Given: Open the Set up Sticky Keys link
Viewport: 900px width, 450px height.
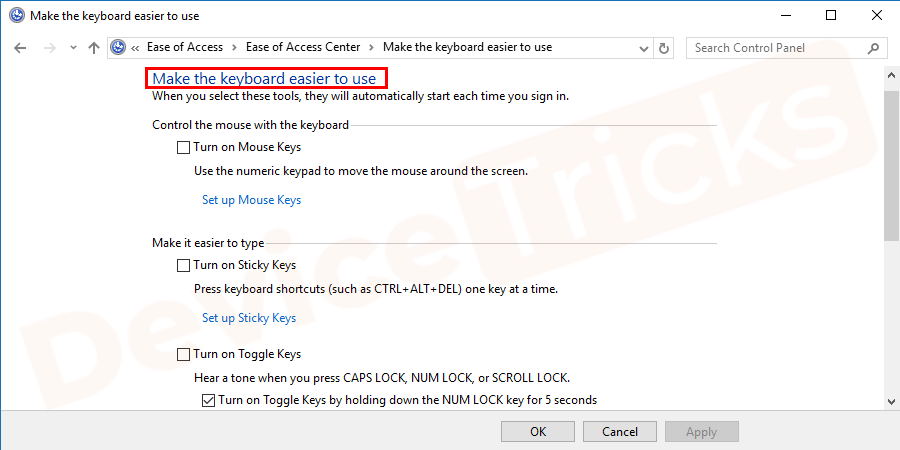Looking at the screenshot, I should click(249, 318).
